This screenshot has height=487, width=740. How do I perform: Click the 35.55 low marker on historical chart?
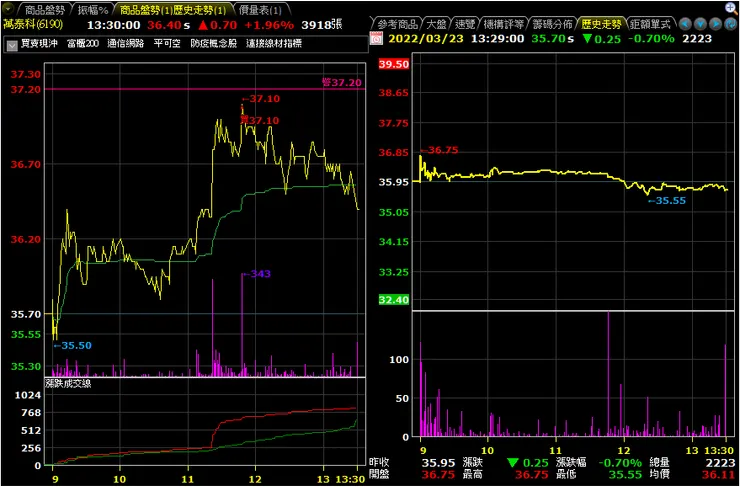(666, 201)
